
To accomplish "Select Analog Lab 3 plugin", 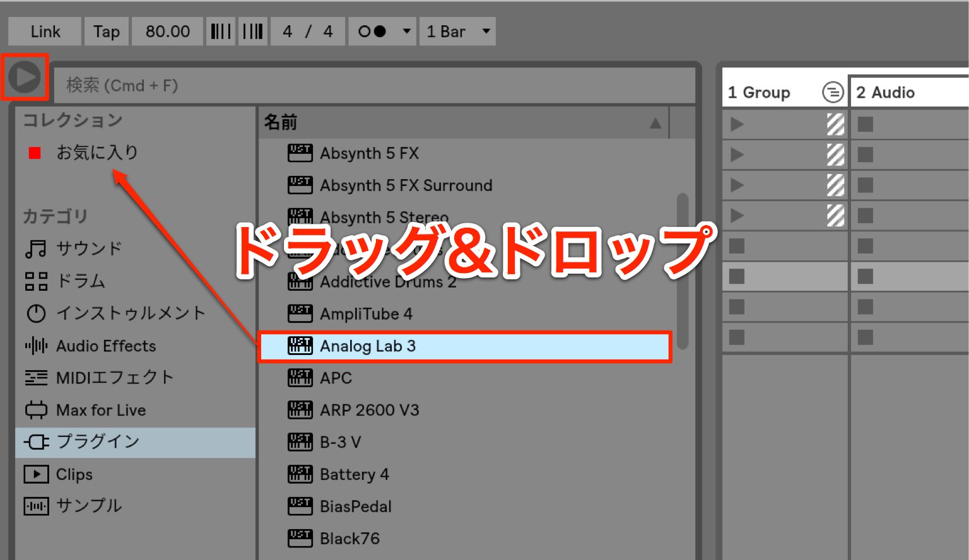I will (x=465, y=346).
